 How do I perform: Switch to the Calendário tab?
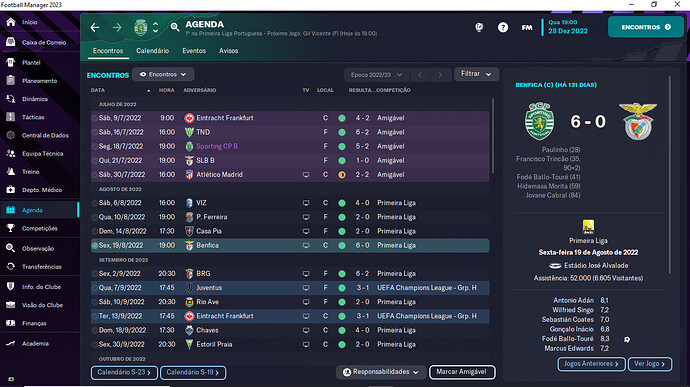[x=152, y=51]
